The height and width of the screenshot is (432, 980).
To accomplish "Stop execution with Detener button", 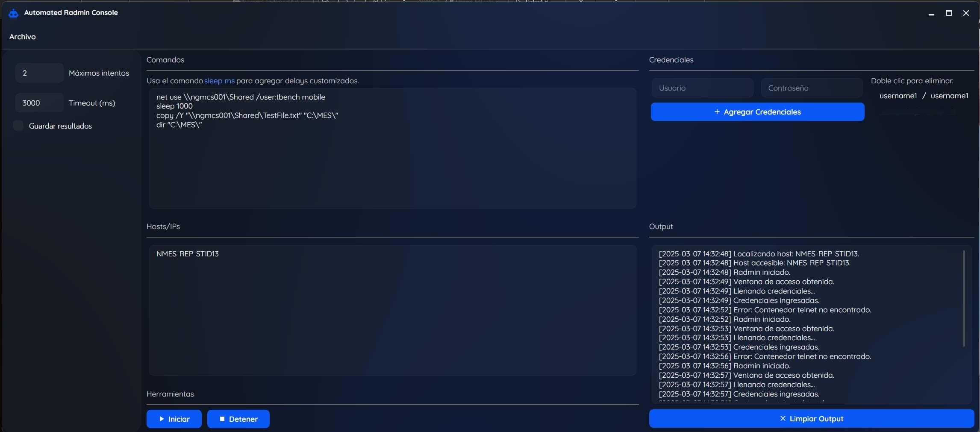I will click(238, 419).
